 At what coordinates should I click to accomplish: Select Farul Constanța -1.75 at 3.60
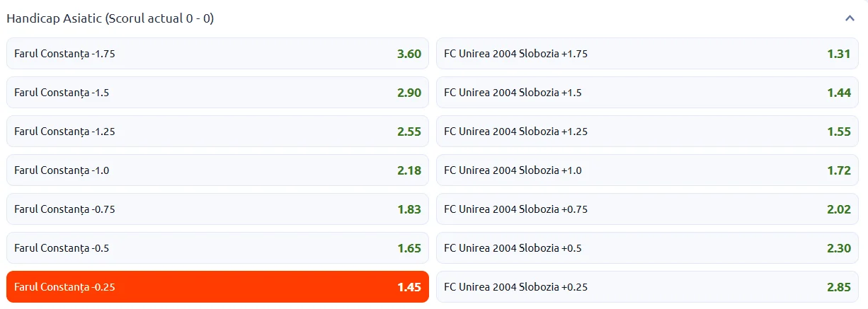click(217, 53)
